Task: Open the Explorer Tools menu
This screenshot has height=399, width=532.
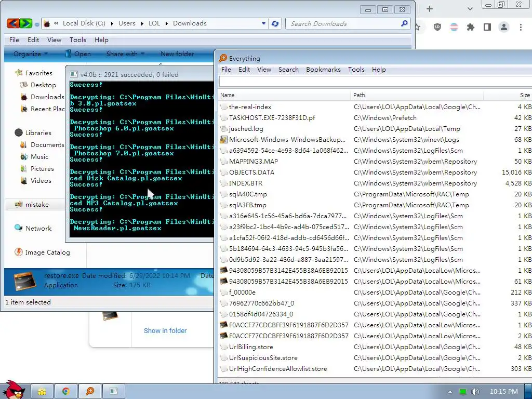Action: [x=78, y=40]
